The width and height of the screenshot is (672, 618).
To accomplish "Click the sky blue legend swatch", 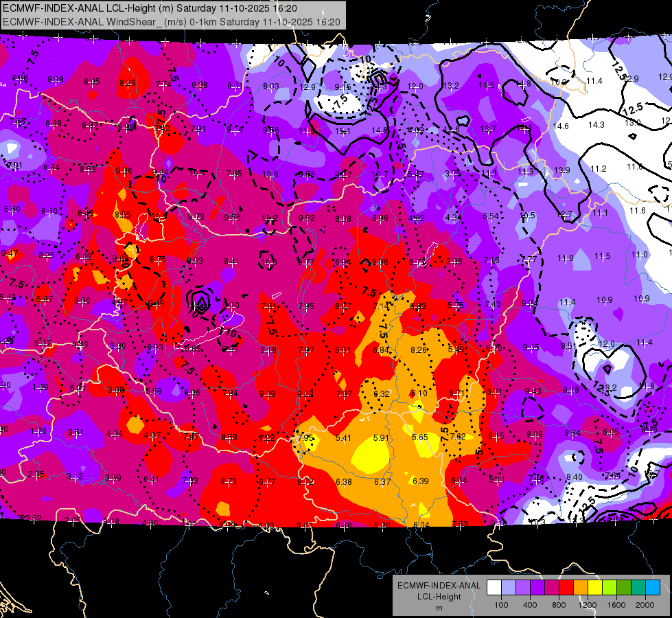I will pos(653,587).
